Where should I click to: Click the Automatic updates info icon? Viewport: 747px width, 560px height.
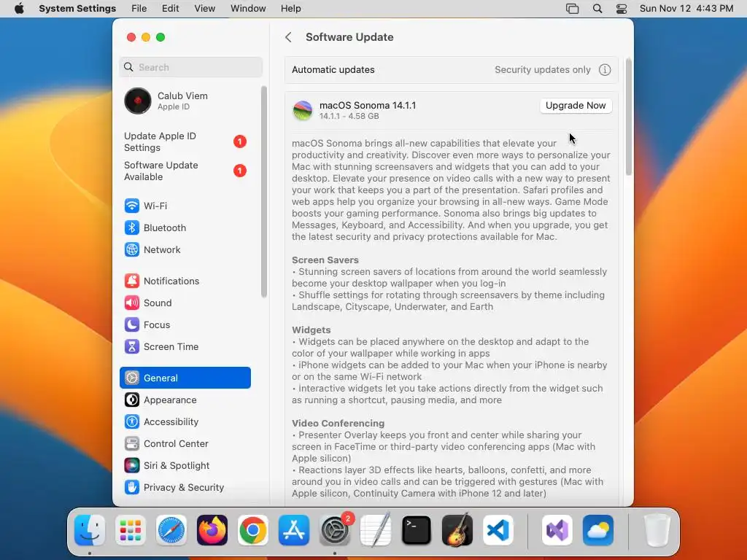click(x=605, y=70)
